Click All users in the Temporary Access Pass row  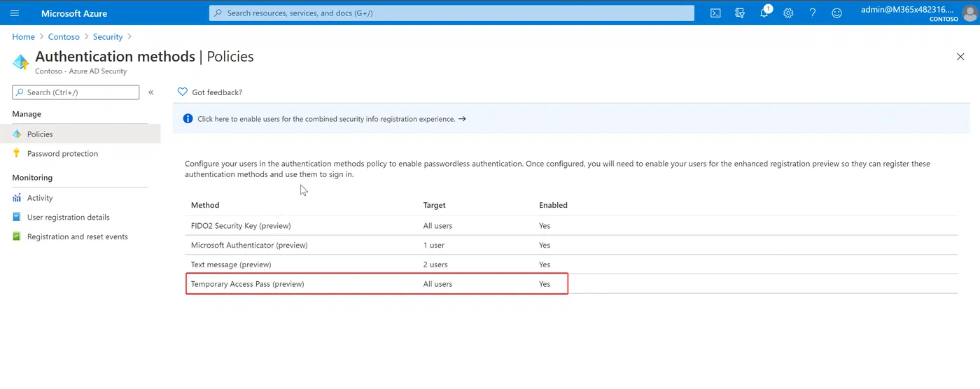pyautogui.click(x=438, y=284)
